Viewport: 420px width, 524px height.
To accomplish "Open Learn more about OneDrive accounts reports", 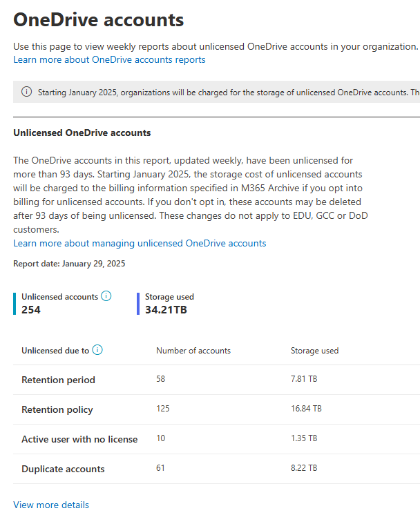I will [109, 60].
